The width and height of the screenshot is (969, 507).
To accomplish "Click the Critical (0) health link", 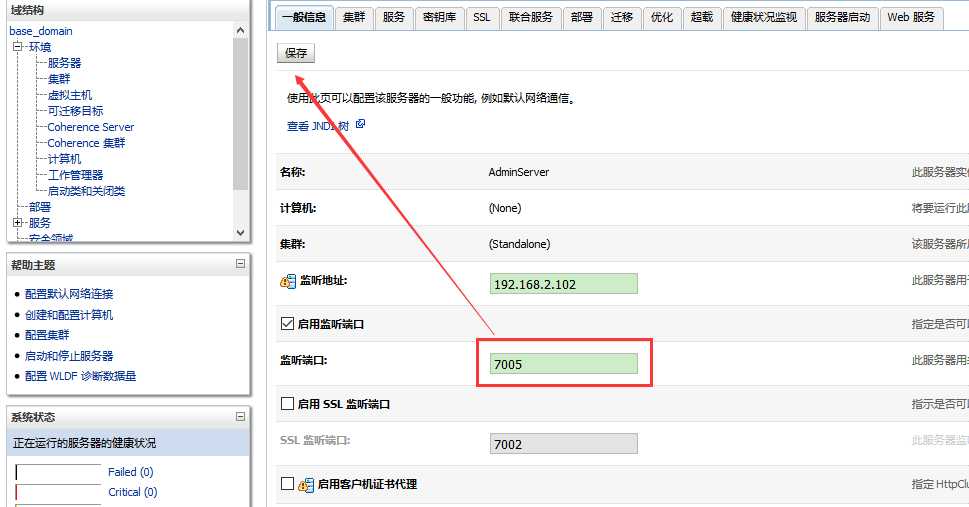I will 133,492.
